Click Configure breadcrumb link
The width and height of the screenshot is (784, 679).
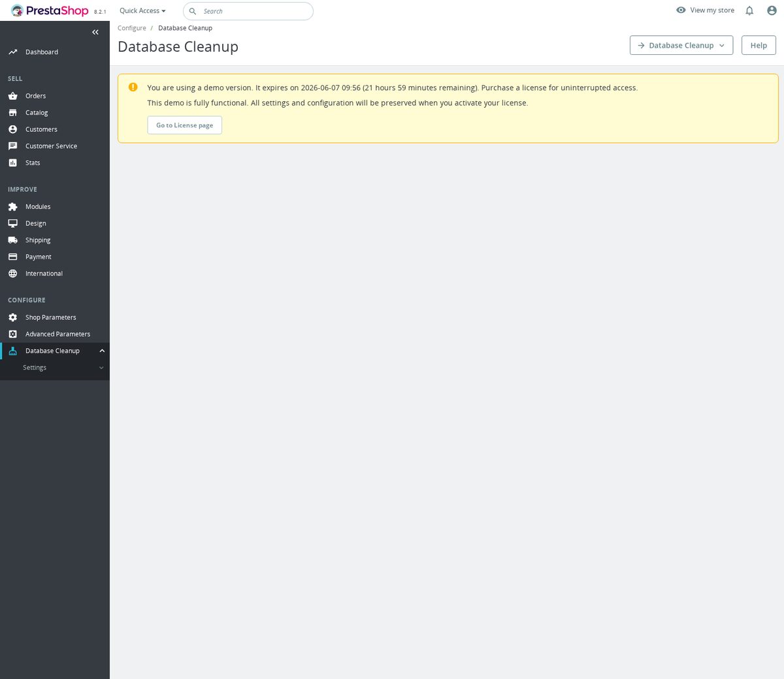pyautogui.click(x=132, y=28)
